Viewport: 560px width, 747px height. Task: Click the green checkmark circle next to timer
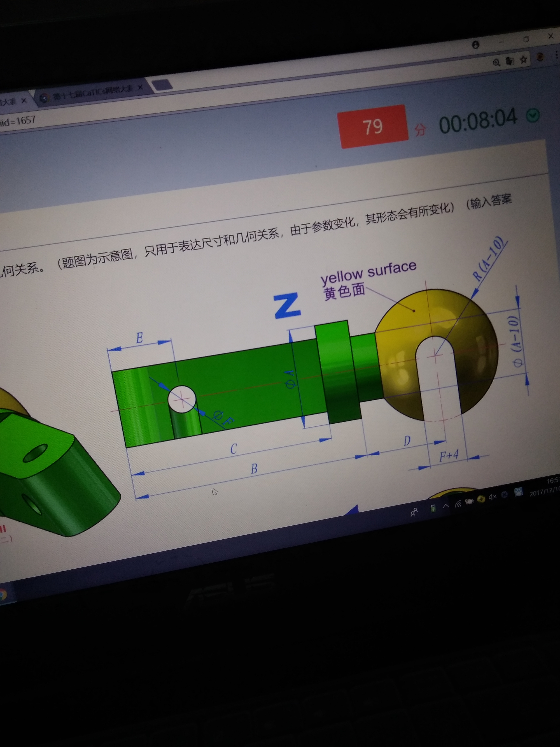point(533,116)
